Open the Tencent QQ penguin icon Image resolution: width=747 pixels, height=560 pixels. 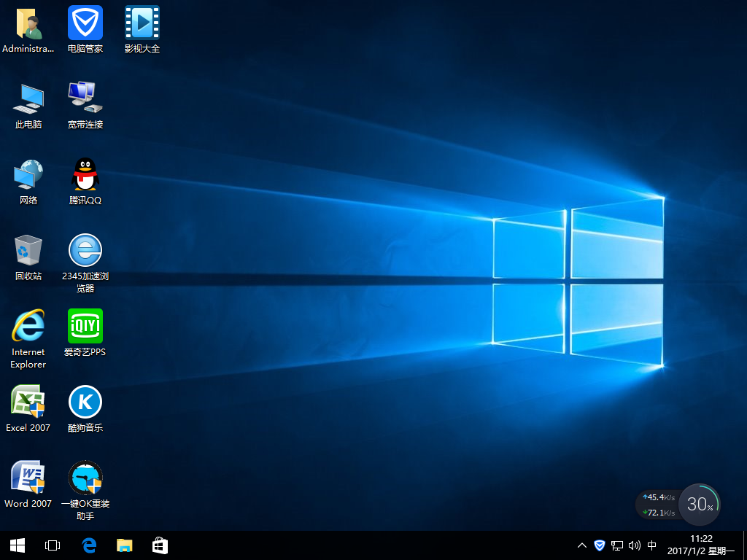pos(85,176)
